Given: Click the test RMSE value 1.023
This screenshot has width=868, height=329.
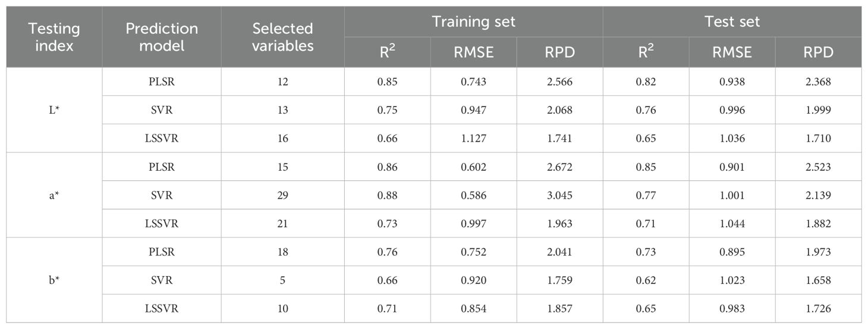Looking at the screenshot, I should (x=732, y=280).
